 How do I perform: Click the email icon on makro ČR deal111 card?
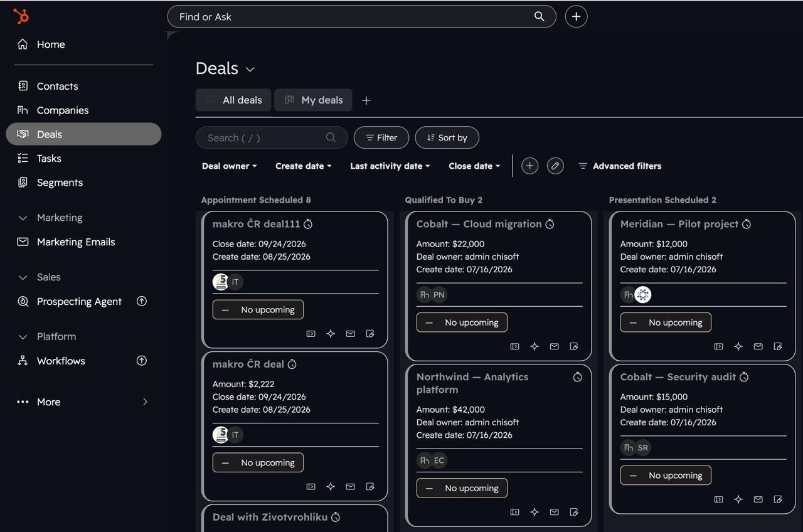[350, 334]
